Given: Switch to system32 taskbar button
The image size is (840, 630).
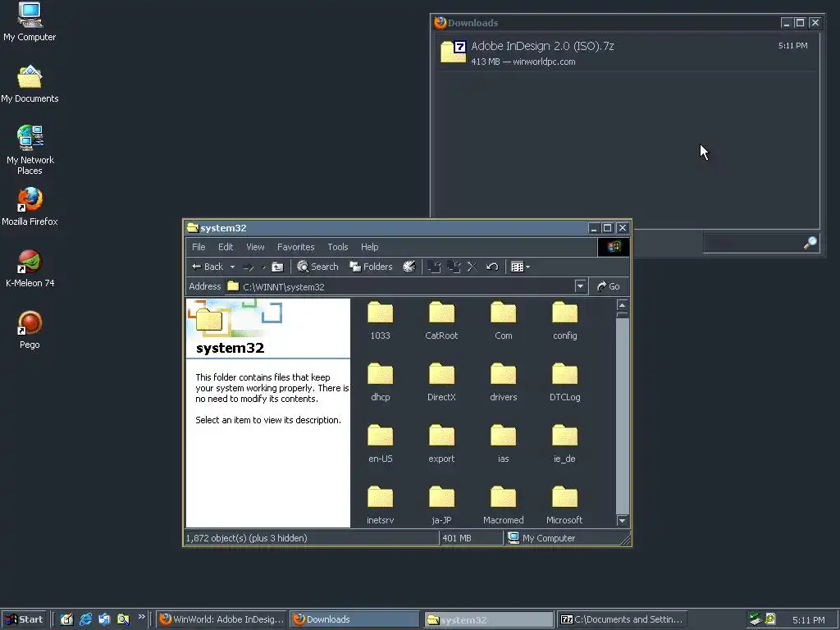Looking at the screenshot, I should point(488,619).
